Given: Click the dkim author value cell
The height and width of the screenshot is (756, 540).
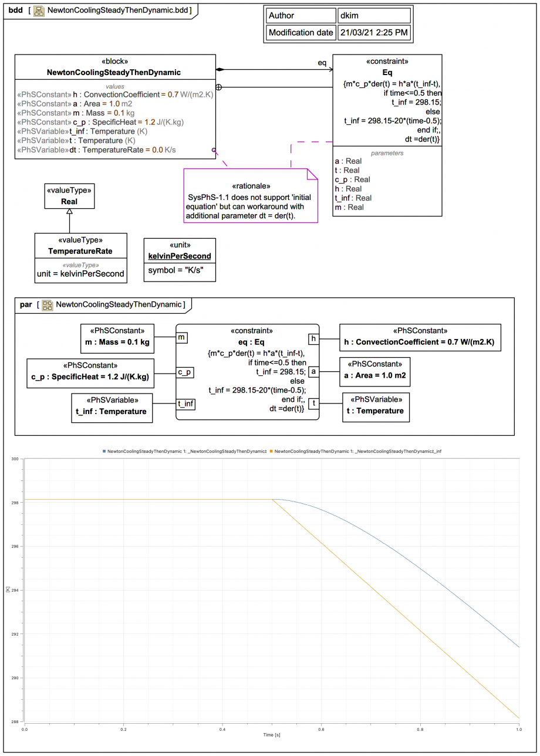Looking at the screenshot, I should click(373, 15).
